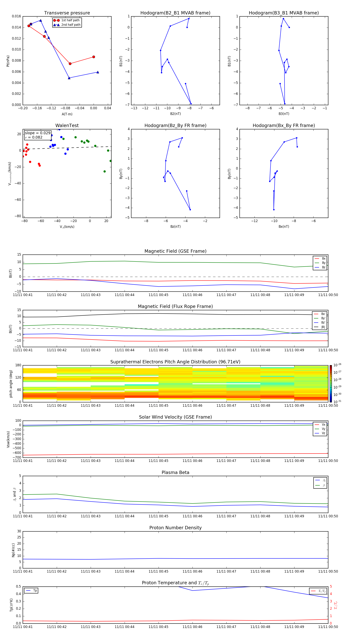
Task: Click the Tp(10⁶K) y-axis label
Action: [x=11, y=605]
